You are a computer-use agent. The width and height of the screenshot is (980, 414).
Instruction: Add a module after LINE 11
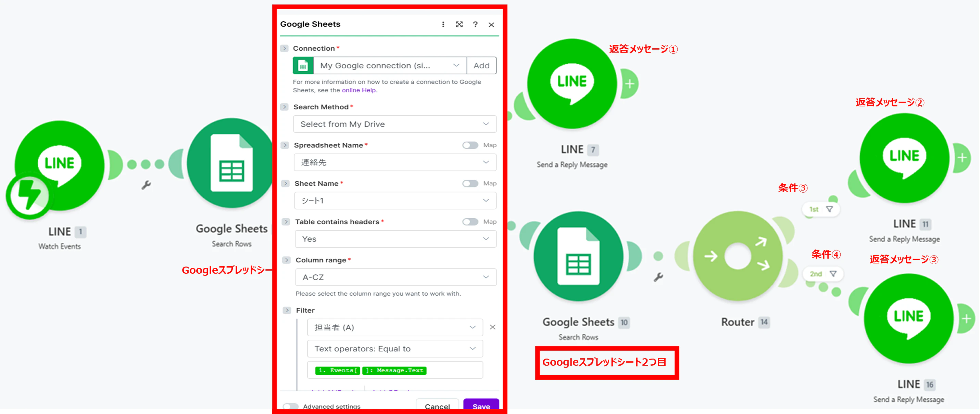point(962,158)
